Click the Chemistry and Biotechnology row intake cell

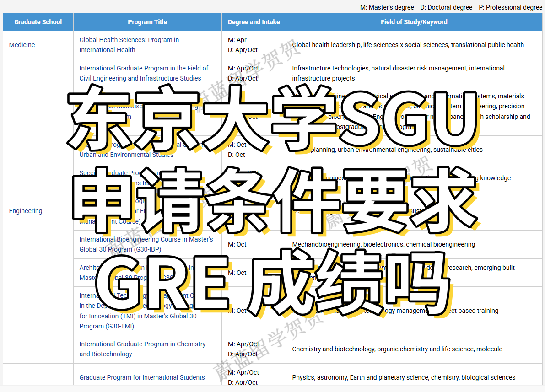pos(254,349)
